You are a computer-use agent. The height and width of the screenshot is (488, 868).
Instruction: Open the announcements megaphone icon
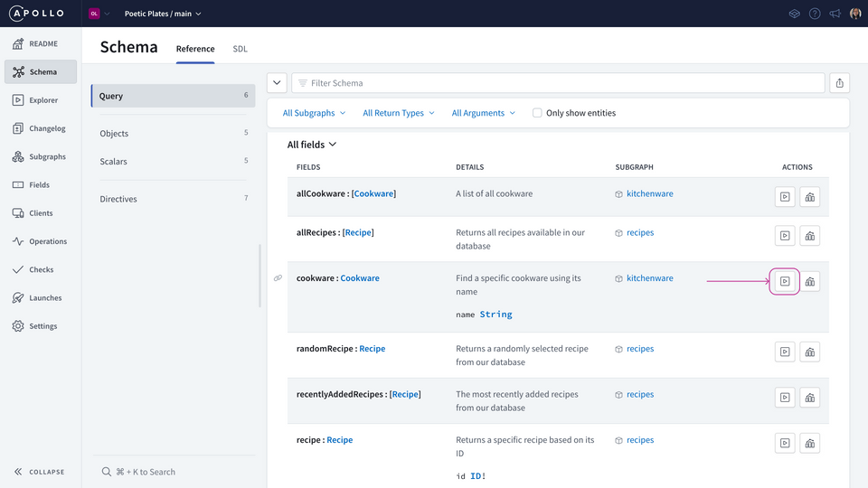835,14
